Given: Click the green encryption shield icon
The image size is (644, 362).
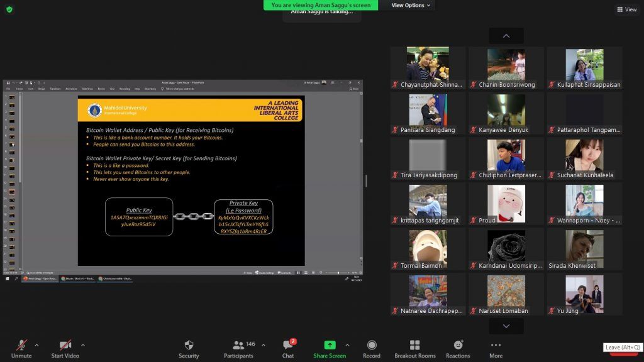Looking at the screenshot, I should click(9, 9).
